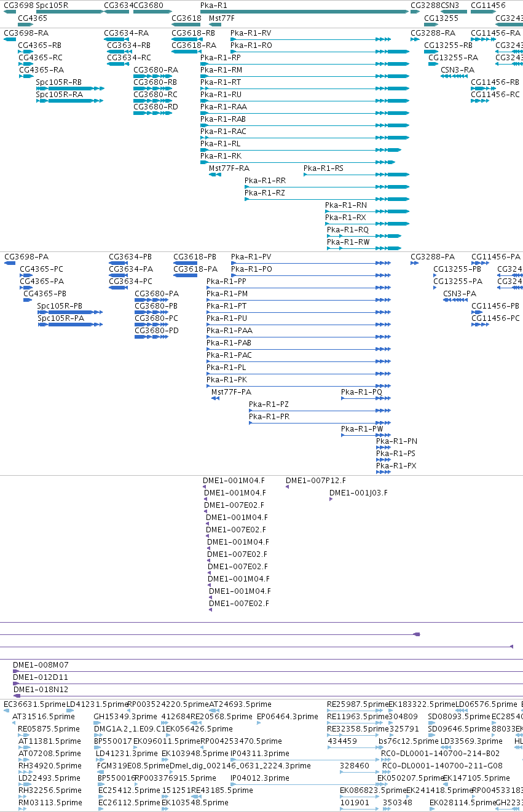Select EST RH34920.5prime

pos(50,765)
